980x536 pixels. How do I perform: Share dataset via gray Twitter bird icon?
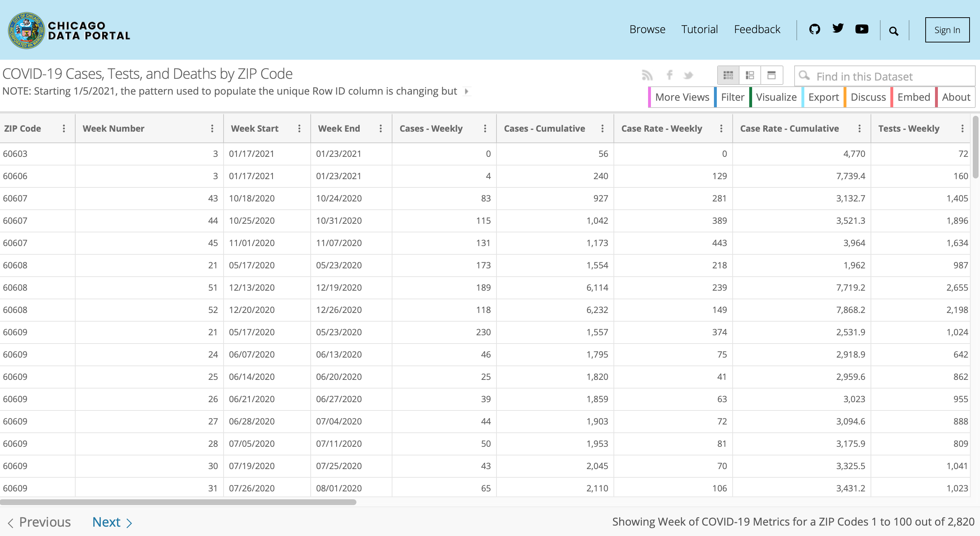pos(688,75)
